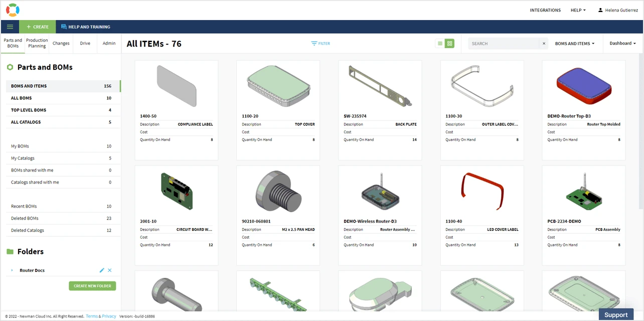Open the HELP menu

tap(578, 10)
